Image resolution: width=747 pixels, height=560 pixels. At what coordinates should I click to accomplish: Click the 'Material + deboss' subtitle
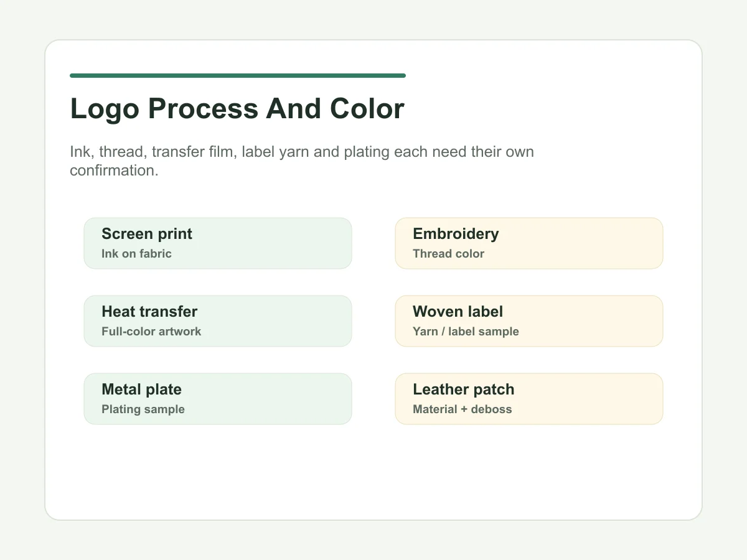pyautogui.click(x=463, y=409)
